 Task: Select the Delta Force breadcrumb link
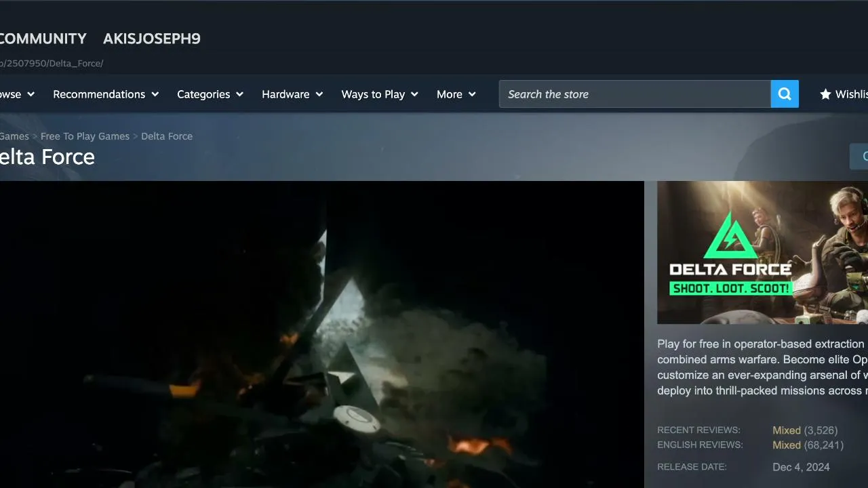[x=167, y=136]
